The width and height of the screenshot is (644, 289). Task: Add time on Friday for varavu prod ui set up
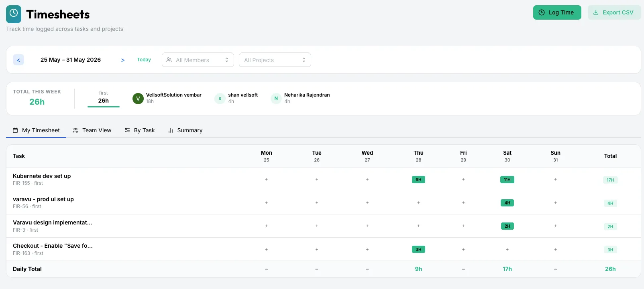click(463, 203)
